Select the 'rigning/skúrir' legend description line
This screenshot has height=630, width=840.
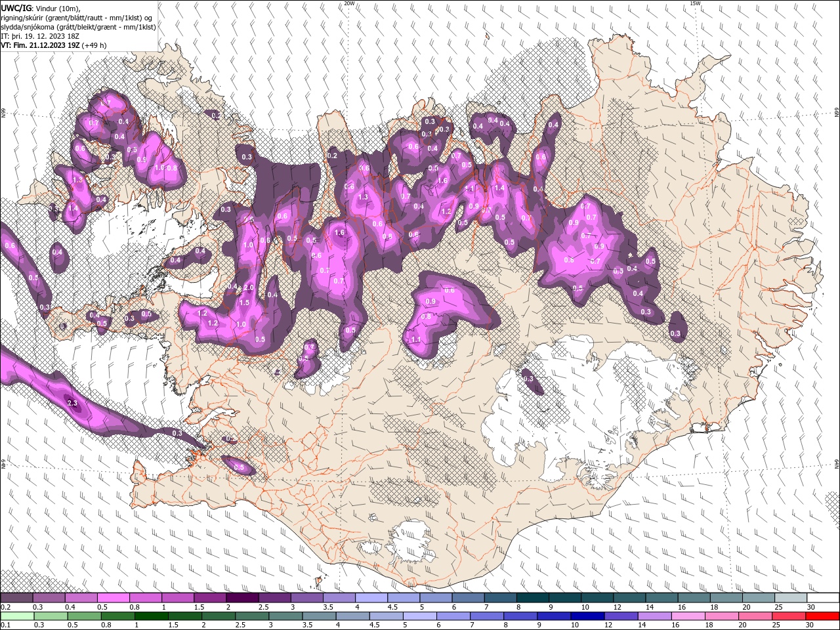coord(76,18)
